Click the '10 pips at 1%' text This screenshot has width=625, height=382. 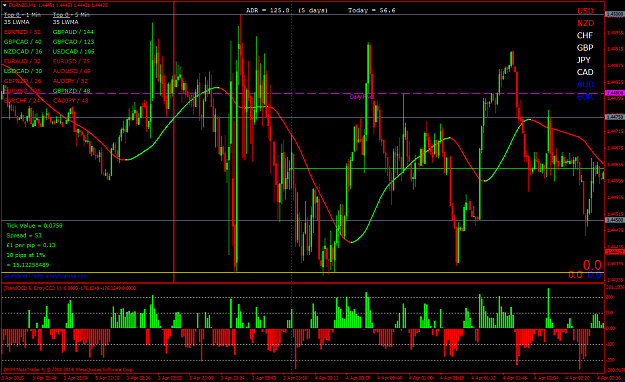[x=26, y=255]
